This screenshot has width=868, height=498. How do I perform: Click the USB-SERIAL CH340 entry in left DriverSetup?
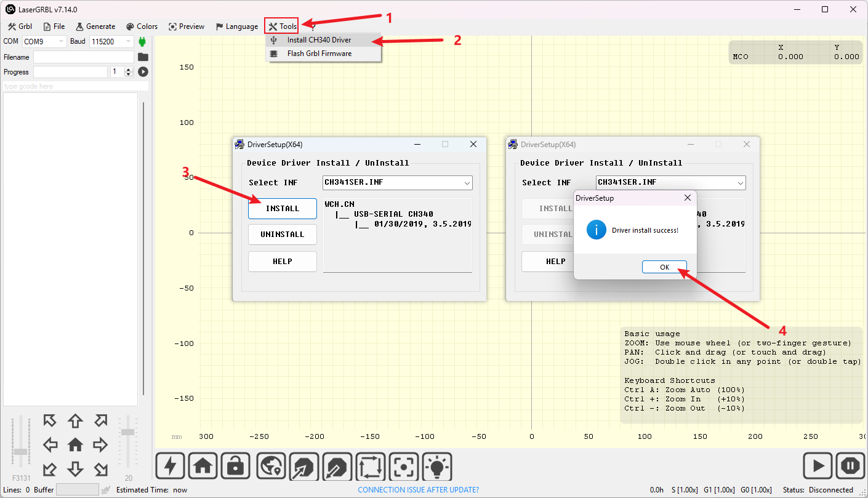point(394,214)
